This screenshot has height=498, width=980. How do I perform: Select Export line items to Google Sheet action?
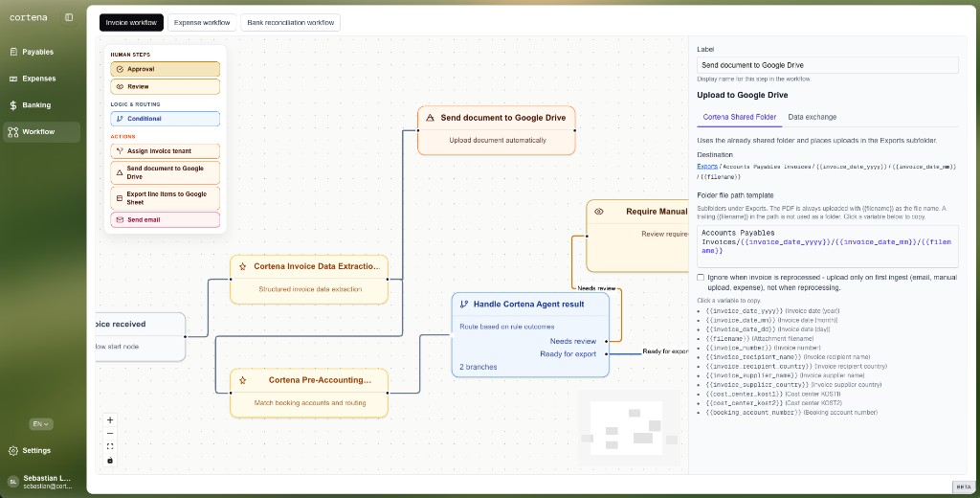tap(165, 198)
